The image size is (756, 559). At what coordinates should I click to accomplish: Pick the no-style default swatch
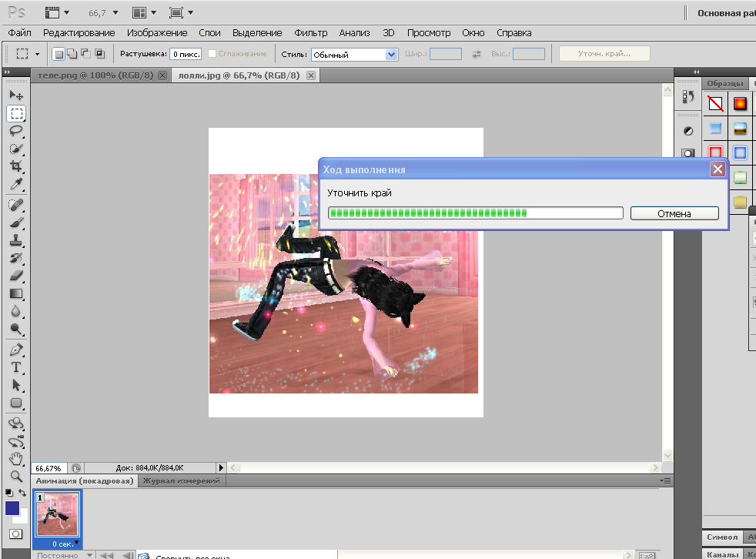click(715, 104)
